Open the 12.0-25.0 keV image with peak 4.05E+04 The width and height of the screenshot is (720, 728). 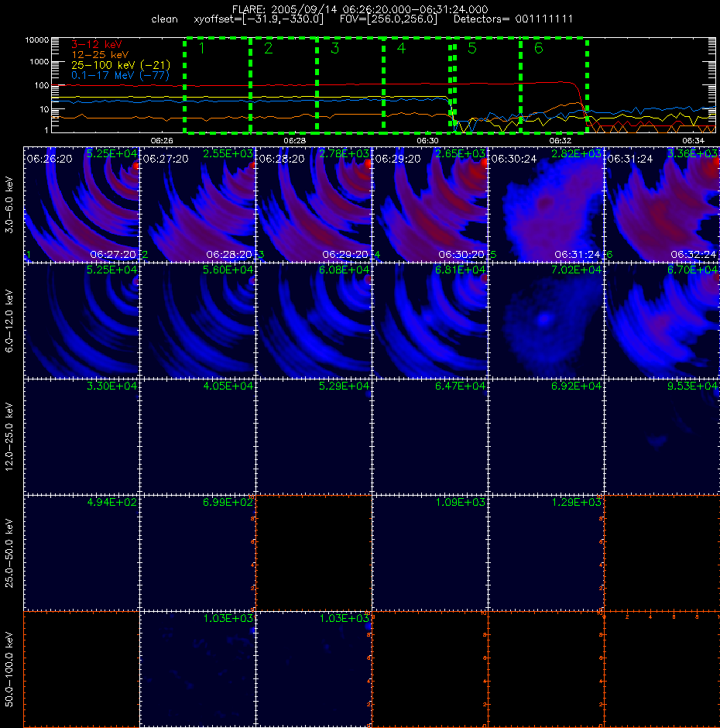click(x=197, y=437)
